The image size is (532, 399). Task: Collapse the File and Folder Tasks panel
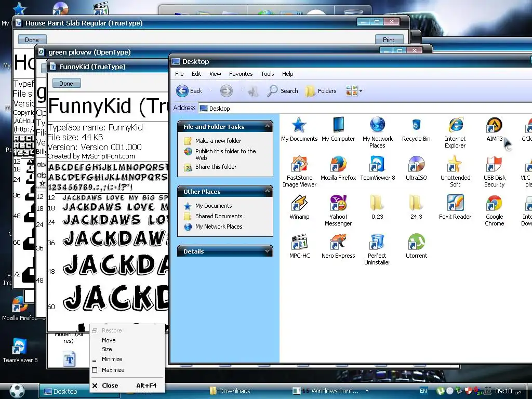pos(268,127)
